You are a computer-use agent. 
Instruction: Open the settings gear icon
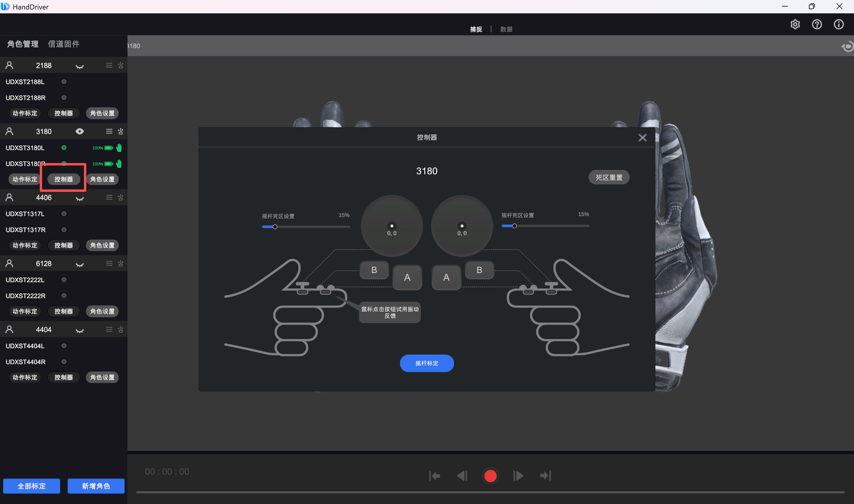pyautogui.click(x=795, y=24)
